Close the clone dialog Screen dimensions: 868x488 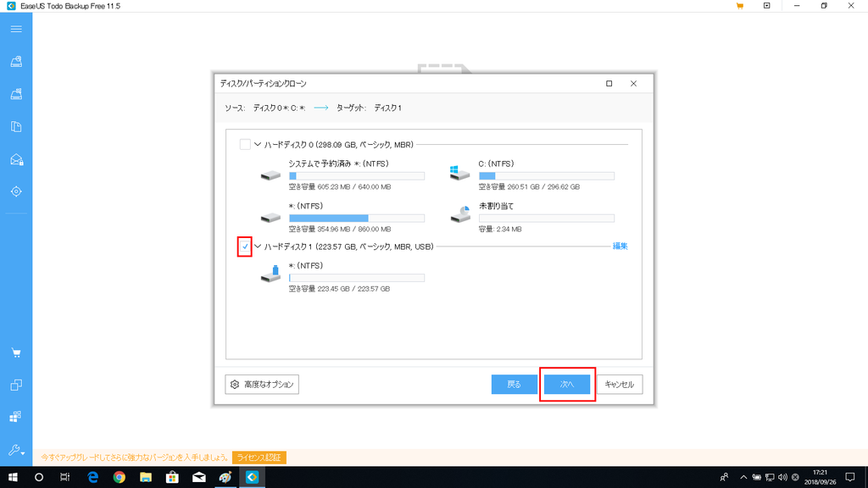(633, 84)
